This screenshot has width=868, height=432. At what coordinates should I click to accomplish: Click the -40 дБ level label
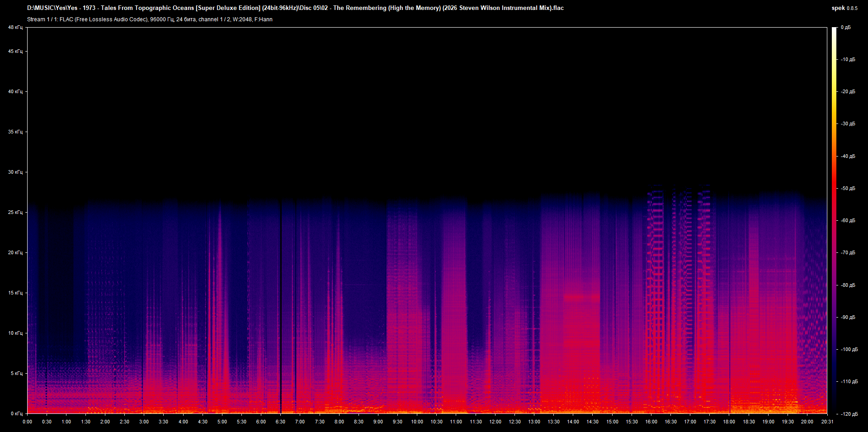click(848, 157)
